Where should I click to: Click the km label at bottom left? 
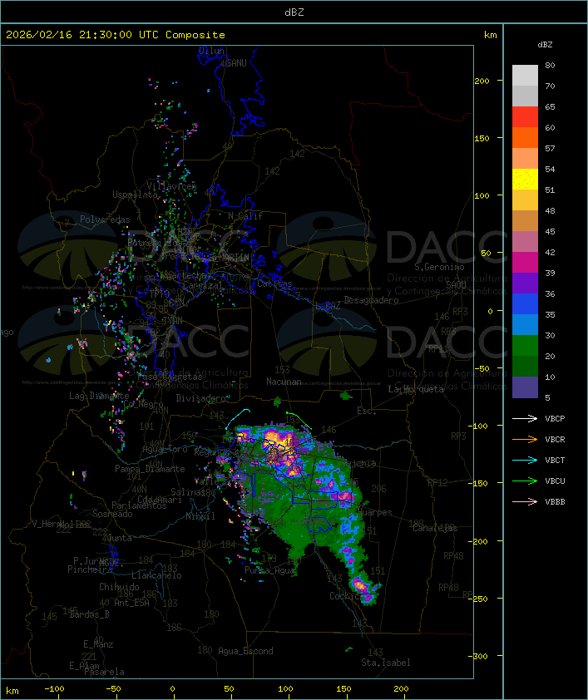click(12, 691)
